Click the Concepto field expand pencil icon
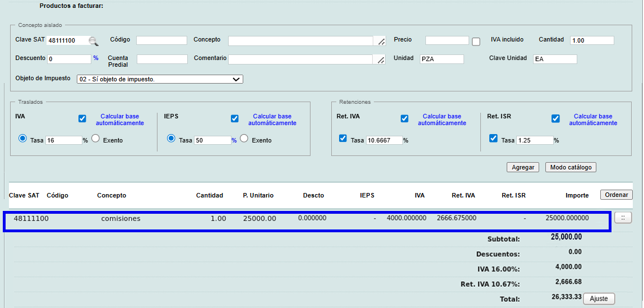The width and height of the screenshot is (644, 308). click(x=381, y=41)
